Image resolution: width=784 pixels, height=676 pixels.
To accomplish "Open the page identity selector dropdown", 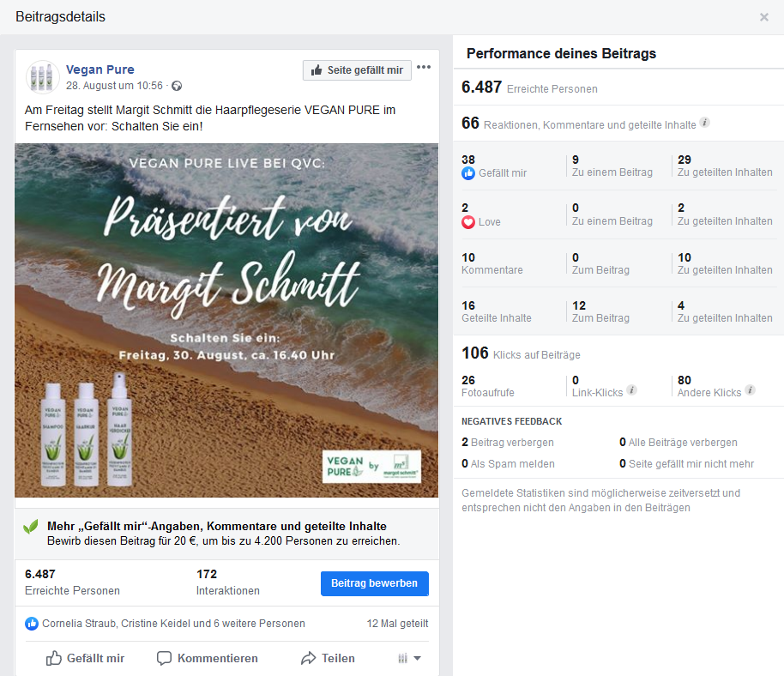I will [409, 659].
